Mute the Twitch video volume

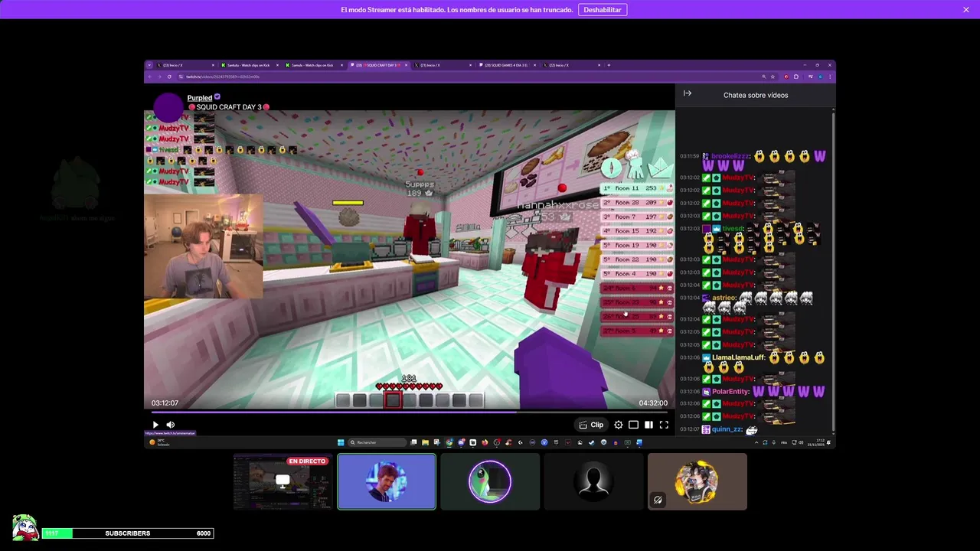click(x=171, y=425)
